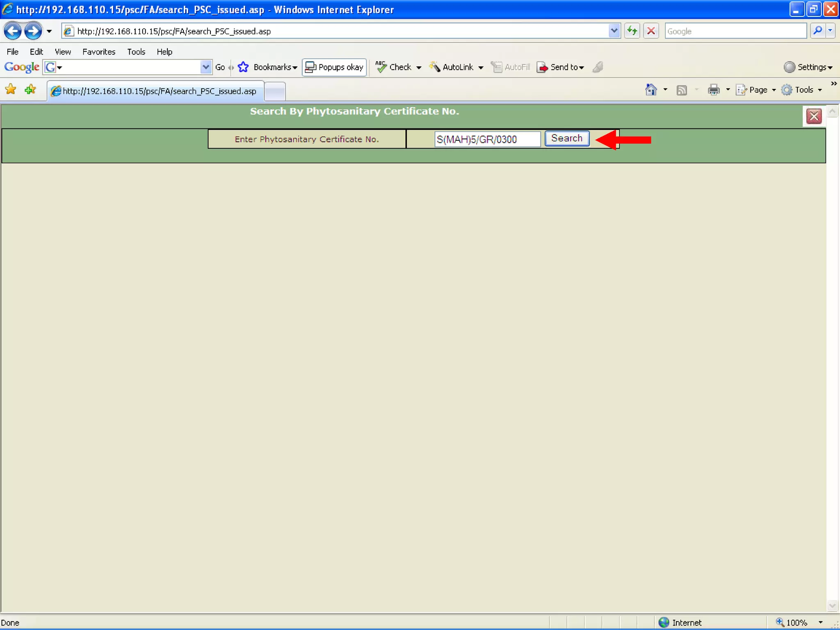The width and height of the screenshot is (840, 630).
Task: Open the Tools menu in menu bar
Action: coord(136,52)
